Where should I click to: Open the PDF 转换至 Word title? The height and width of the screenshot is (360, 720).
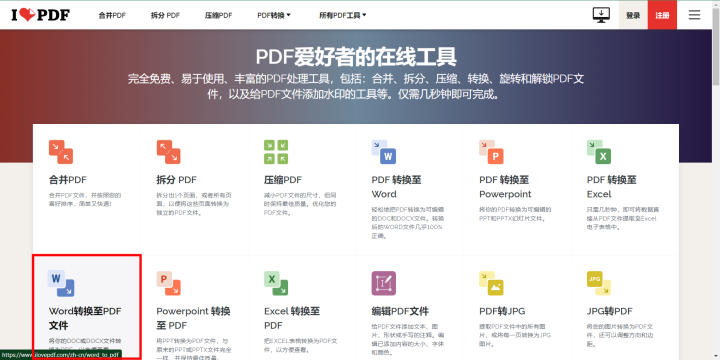click(x=396, y=186)
